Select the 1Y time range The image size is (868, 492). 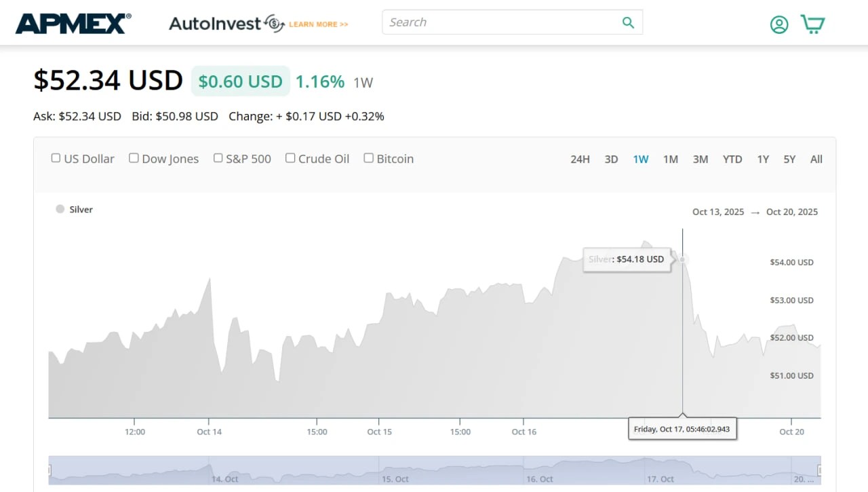coord(763,159)
